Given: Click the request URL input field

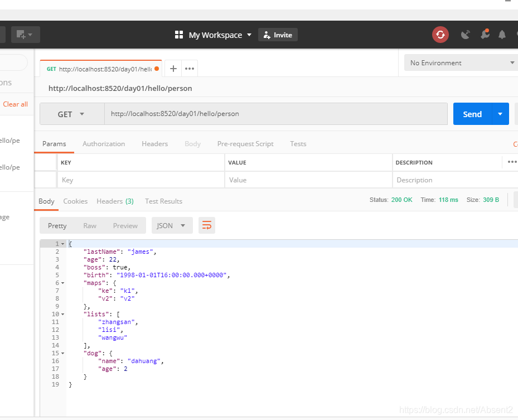Looking at the screenshot, I should 276,114.
